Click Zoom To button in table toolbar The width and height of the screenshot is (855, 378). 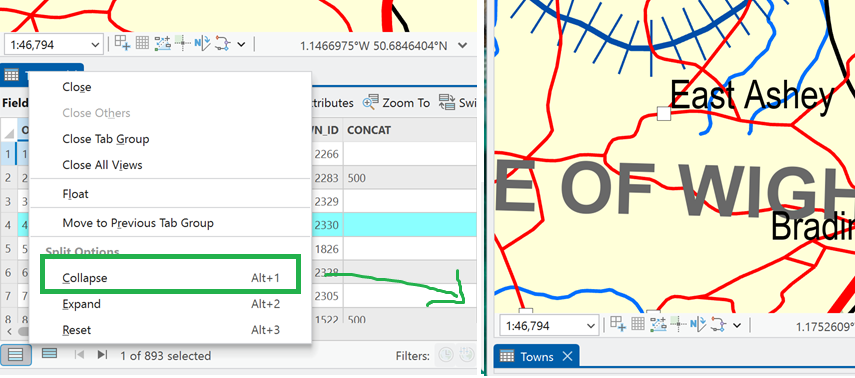(x=396, y=103)
